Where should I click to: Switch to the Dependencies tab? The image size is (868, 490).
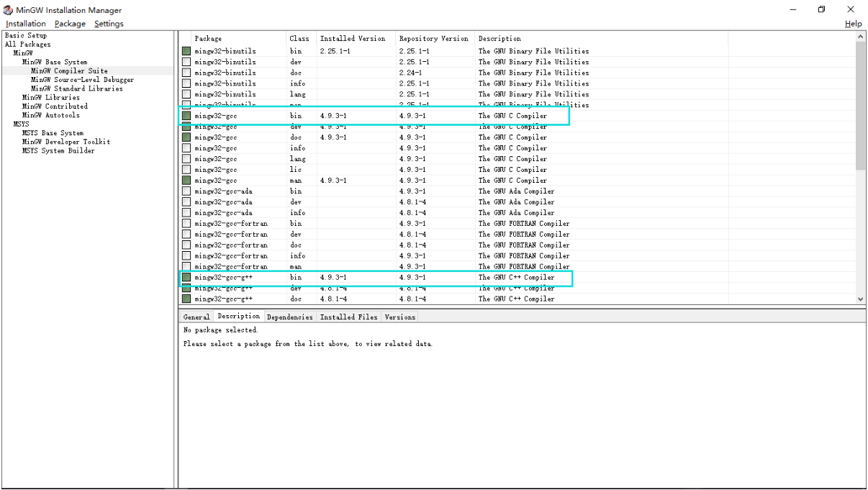(290, 317)
